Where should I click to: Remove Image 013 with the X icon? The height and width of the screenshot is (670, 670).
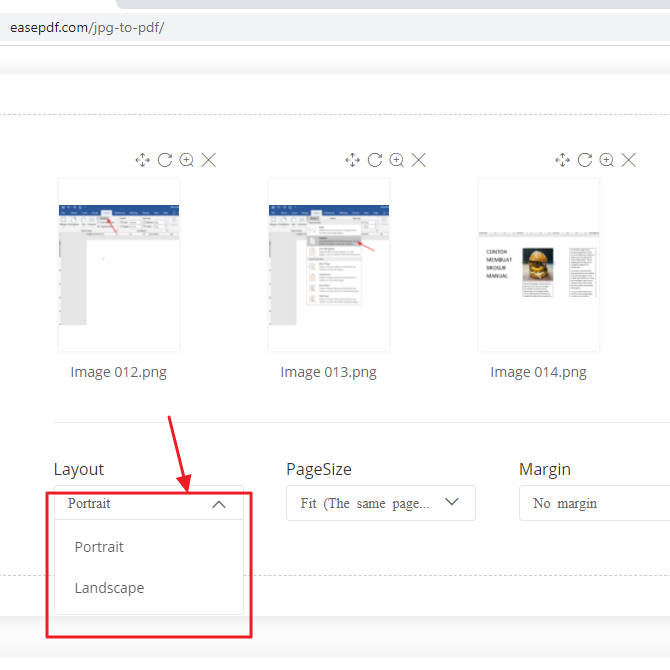point(419,160)
